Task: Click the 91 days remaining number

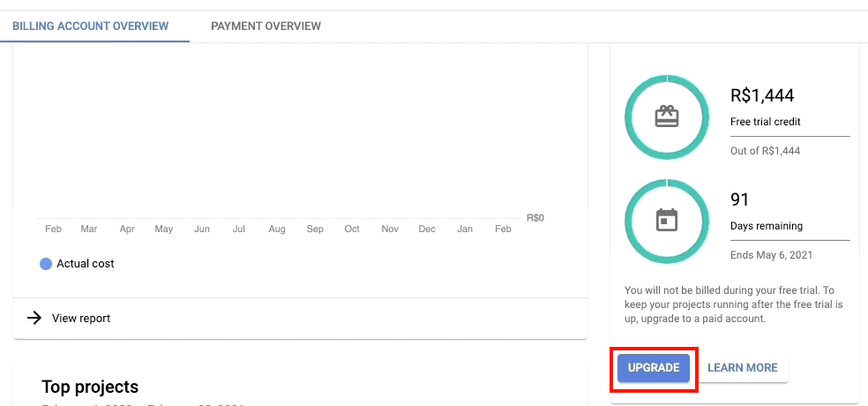Action: [x=740, y=199]
